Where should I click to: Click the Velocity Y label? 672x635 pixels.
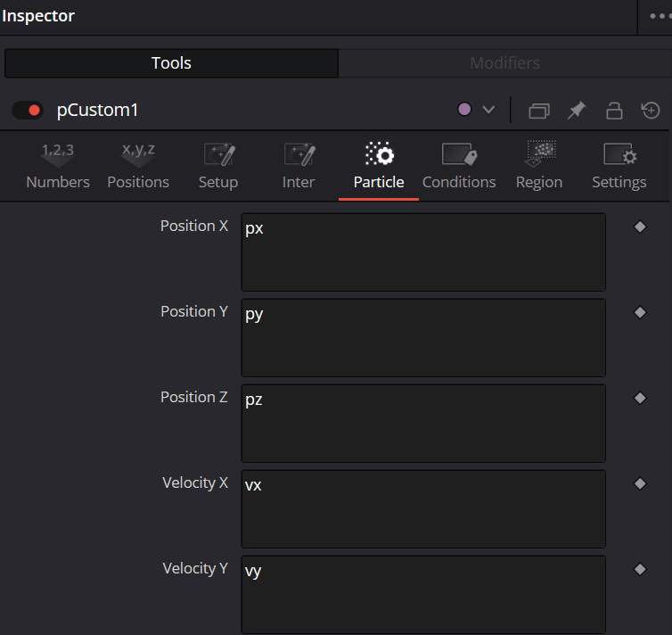click(195, 568)
